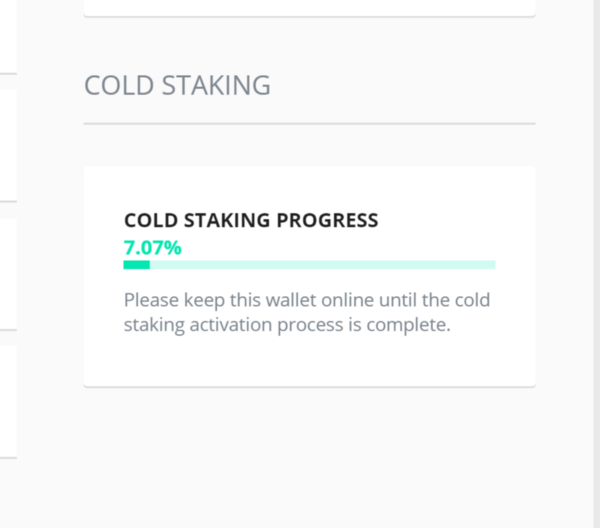Select the second row in the left panel
Image resolution: width=600 pixels, height=528 pixels.
point(8,145)
